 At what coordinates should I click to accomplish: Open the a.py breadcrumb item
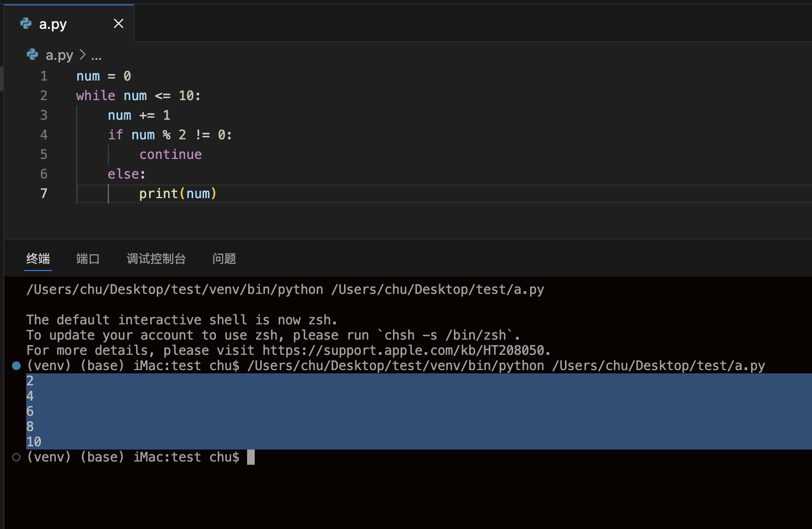59,56
